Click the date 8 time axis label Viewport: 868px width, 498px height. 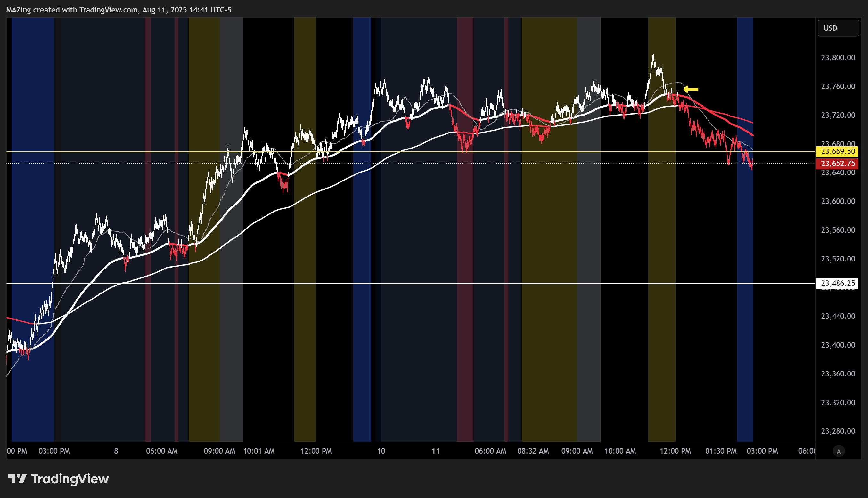[116, 451]
